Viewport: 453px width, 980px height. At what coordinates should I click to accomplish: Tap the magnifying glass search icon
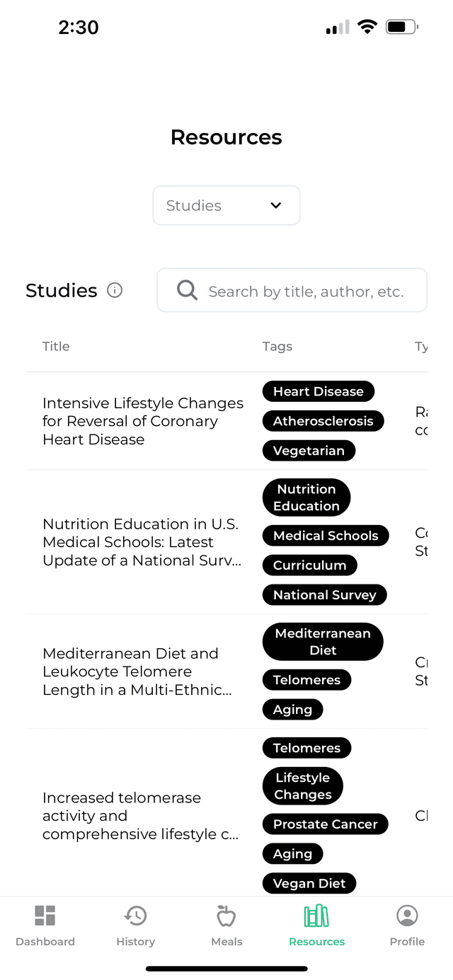coord(187,290)
